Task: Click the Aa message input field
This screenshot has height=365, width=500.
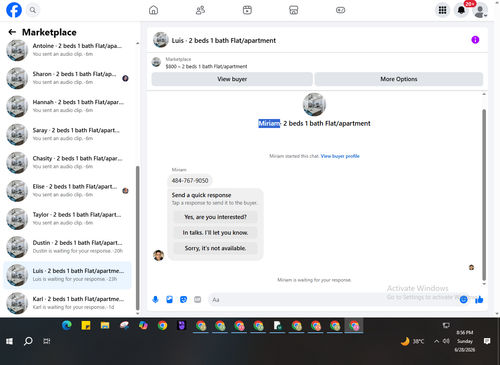Action: 333,299
